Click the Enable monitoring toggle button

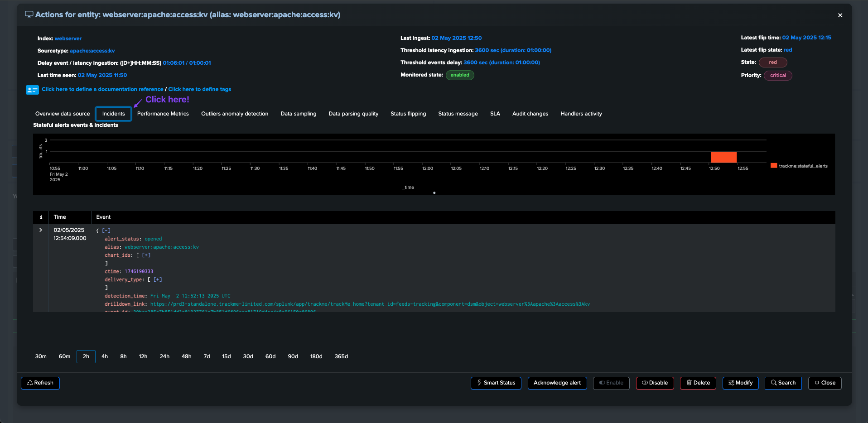611,383
